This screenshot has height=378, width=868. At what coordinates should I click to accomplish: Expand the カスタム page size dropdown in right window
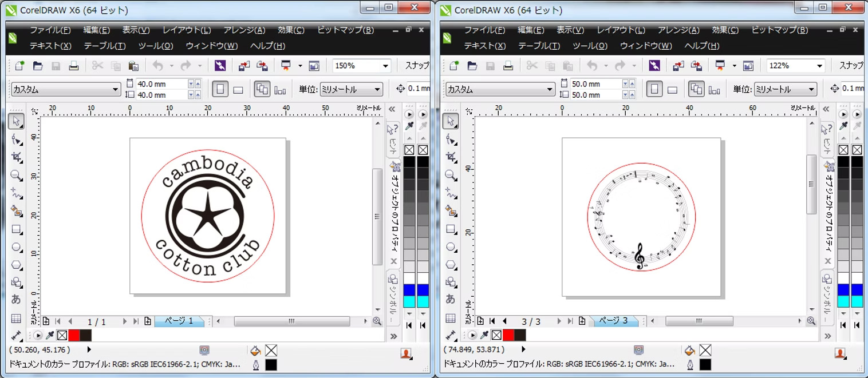[x=550, y=90]
